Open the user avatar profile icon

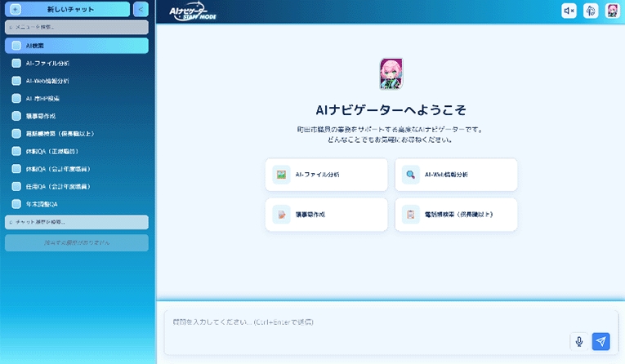[x=612, y=11]
